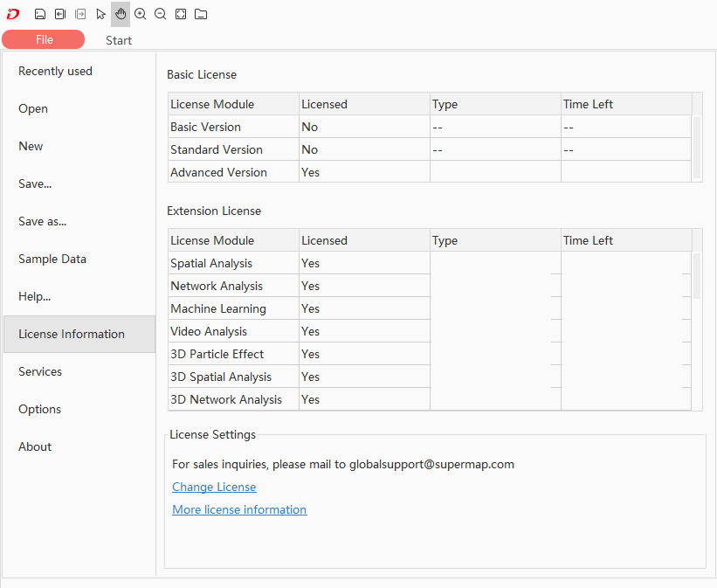The width and height of the screenshot is (717, 588).
Task: Click the Basic License table scrollbar
Action: coord(697,147)
